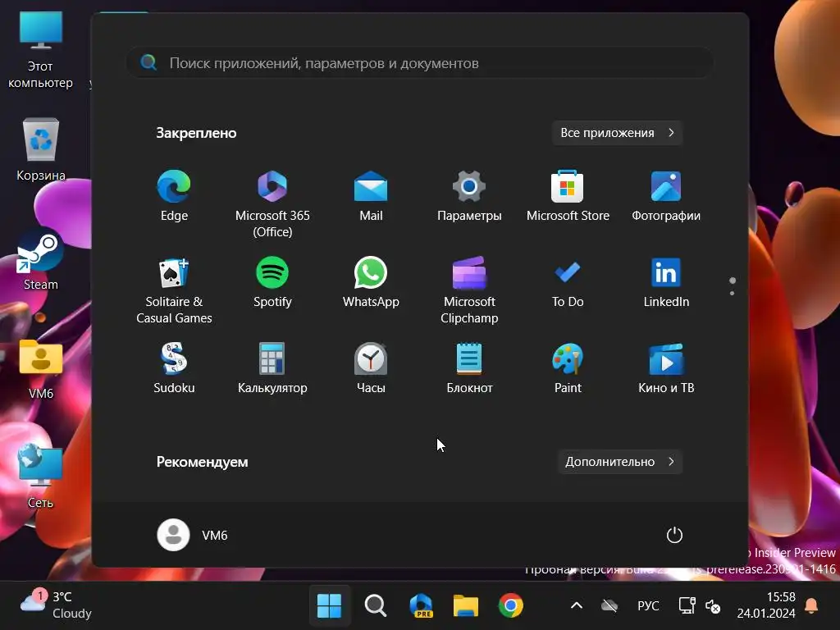
Task: Open Paint app
Action: click(568, 368)
